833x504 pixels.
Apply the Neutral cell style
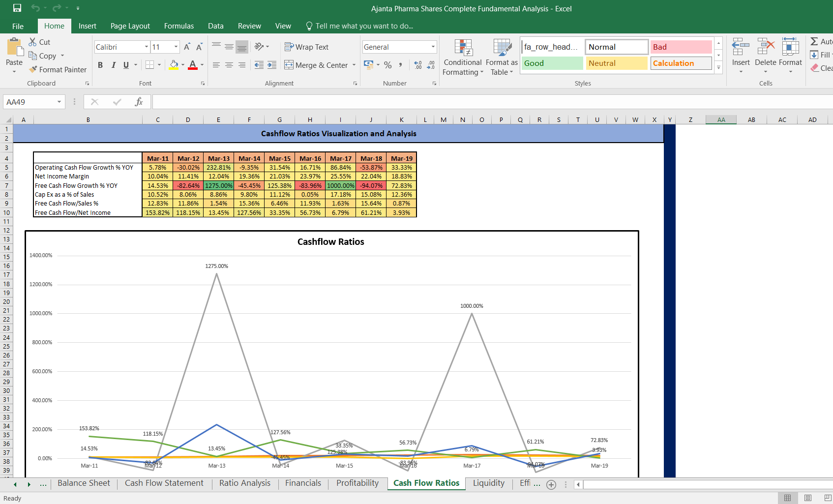617,63
